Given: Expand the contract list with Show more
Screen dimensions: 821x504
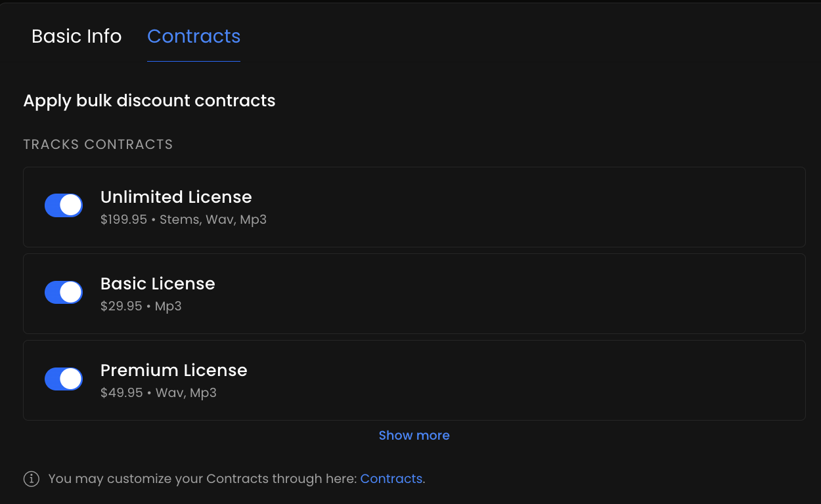Looking at the screenshot, I should (x=414, y=435).
